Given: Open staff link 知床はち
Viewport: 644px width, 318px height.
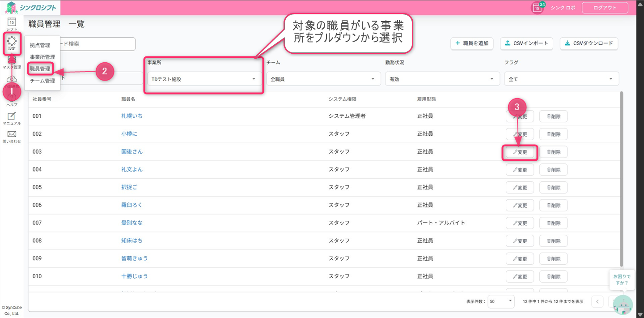Looking at the screenshot, I should coord(132,241).
